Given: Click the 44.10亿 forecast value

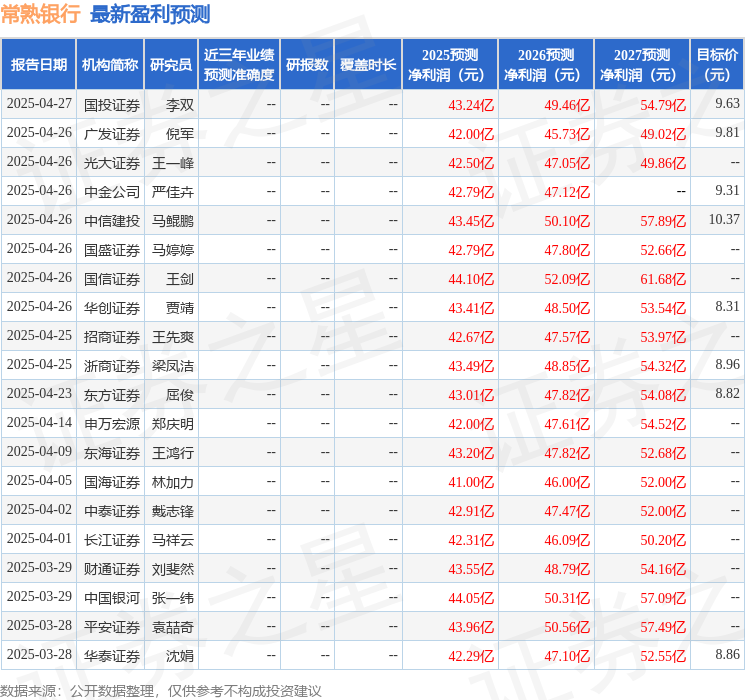Looking at the screenshot, I should tap(471, 279).
